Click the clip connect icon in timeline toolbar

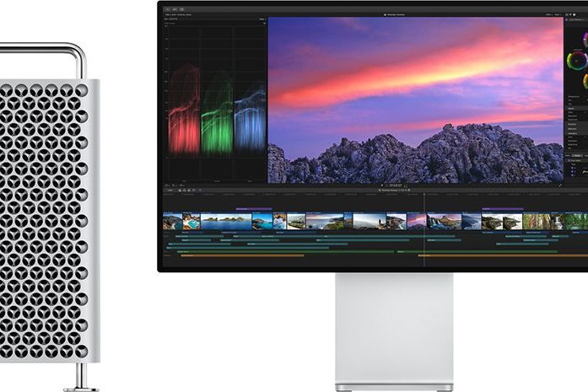coord(180,191)
